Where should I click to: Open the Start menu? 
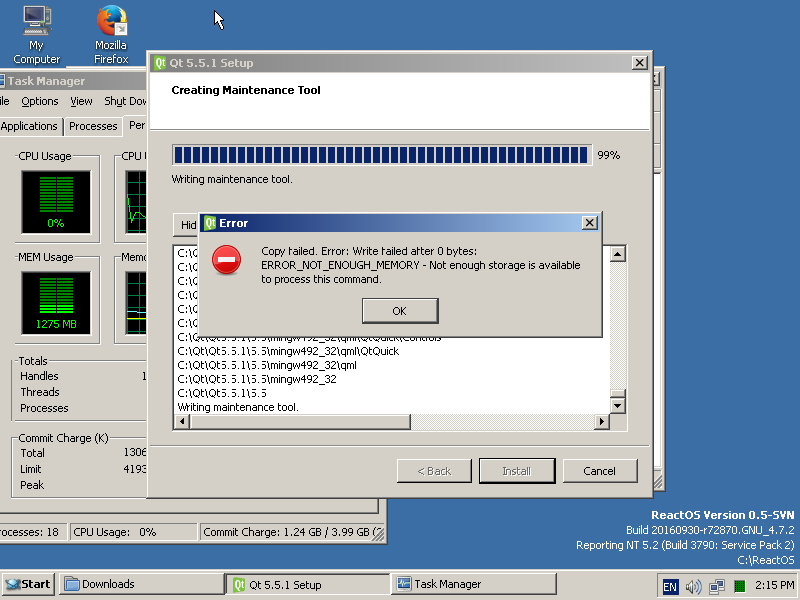pyautogui.click(x=29, y=584)
